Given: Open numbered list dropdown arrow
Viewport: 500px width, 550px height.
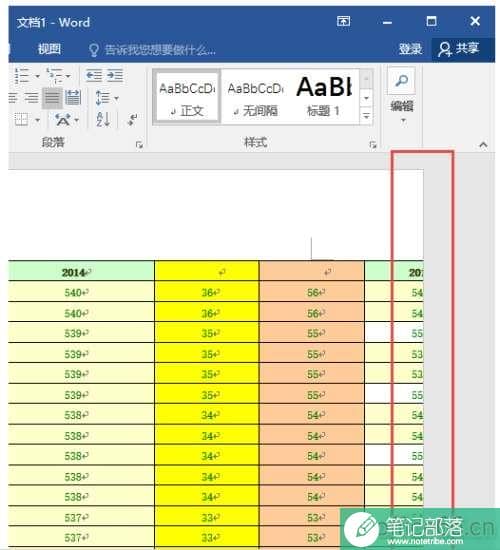Looking at the screenshot, I should click(37, 76).
